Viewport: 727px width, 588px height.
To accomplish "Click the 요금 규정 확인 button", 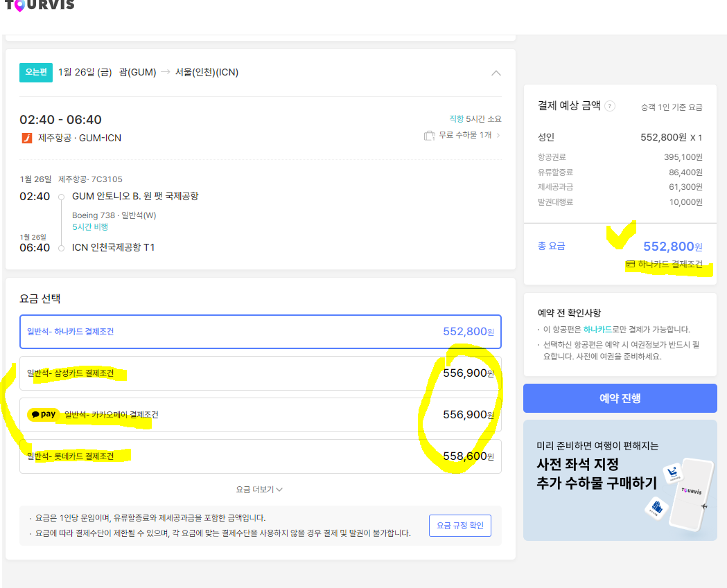I will [x=460, y=526].
